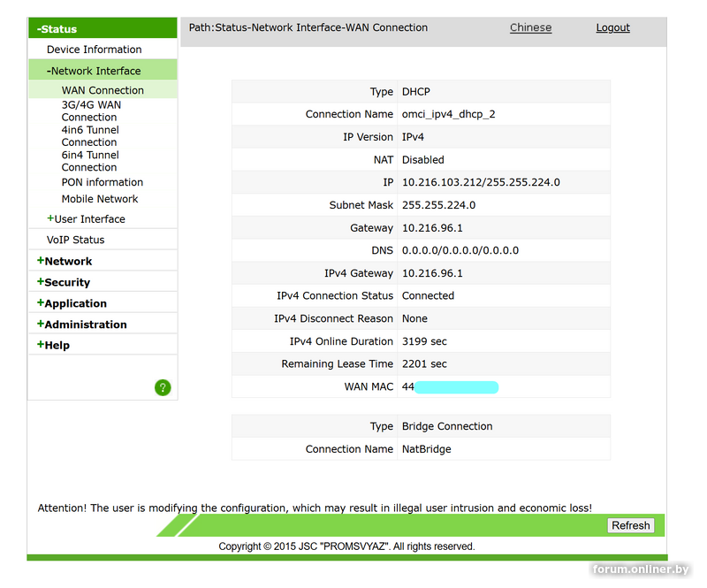The image size is (707, 588).
Task: View PON information page
Action: coord(102,182)
